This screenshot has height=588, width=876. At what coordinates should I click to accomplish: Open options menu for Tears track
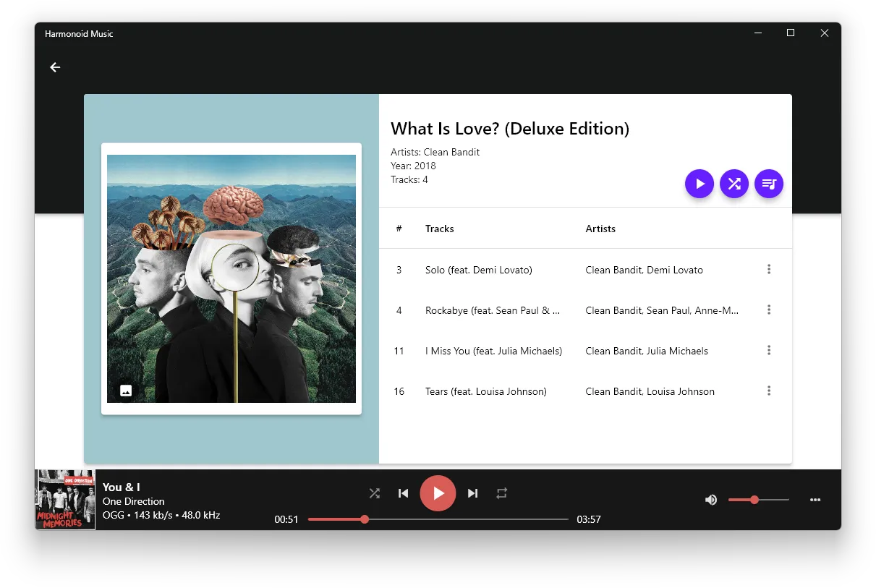(x=769, y=391)
